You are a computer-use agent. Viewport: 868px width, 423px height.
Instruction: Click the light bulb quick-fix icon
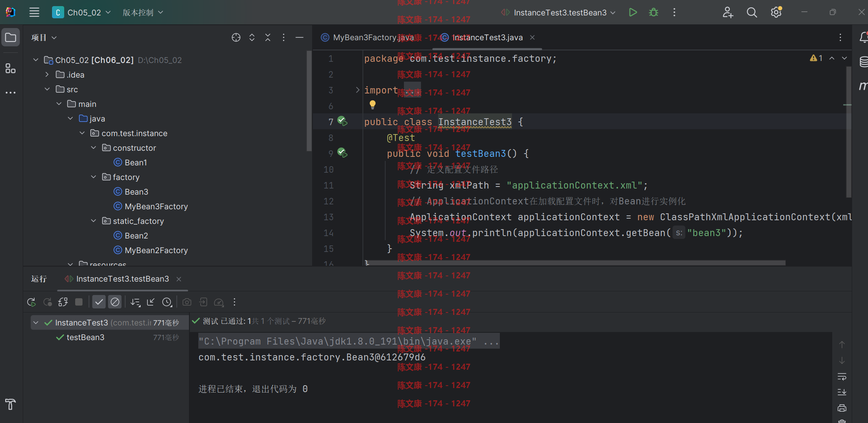(373, 105)
